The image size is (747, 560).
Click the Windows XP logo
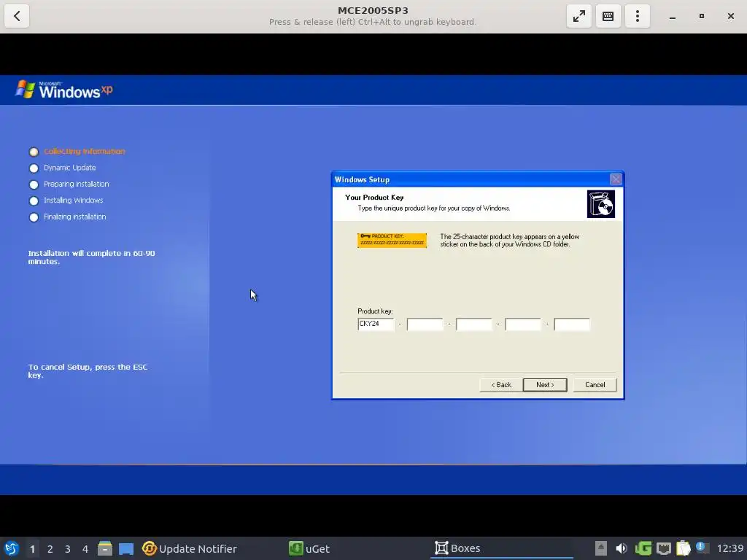coord(64,90)
